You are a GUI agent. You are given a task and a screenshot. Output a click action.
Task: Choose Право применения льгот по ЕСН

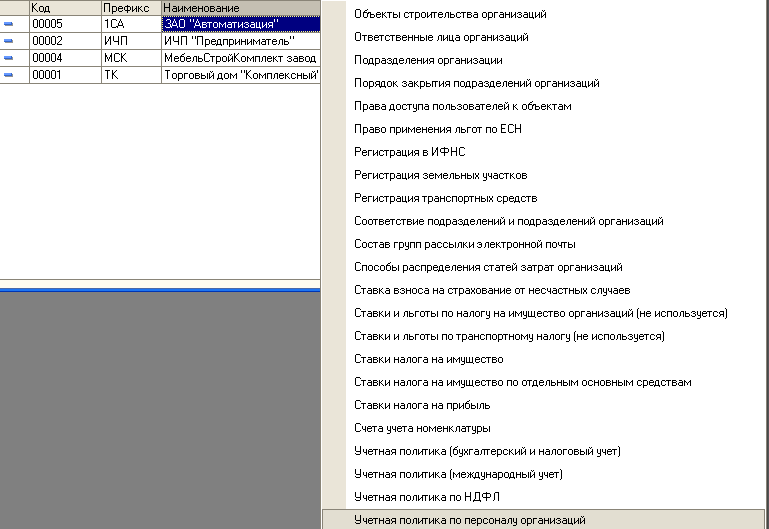pos(437,129)
